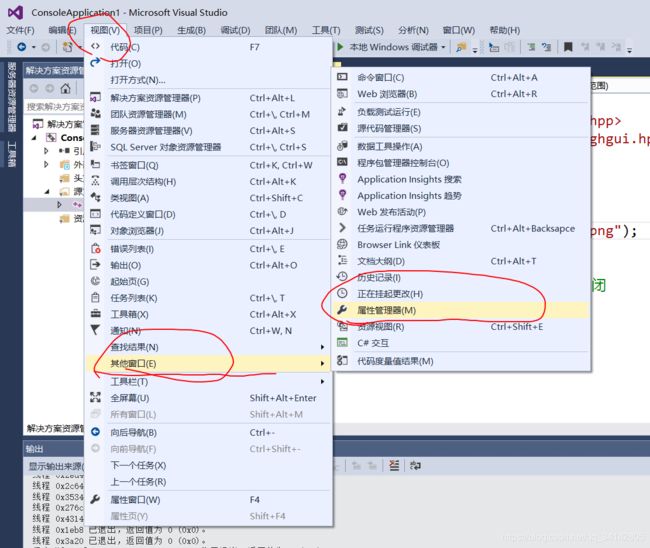This screenshot has height=548, width=650.
Task: Click 调用层次结构(H) icon
Action: tap(95, 181)
